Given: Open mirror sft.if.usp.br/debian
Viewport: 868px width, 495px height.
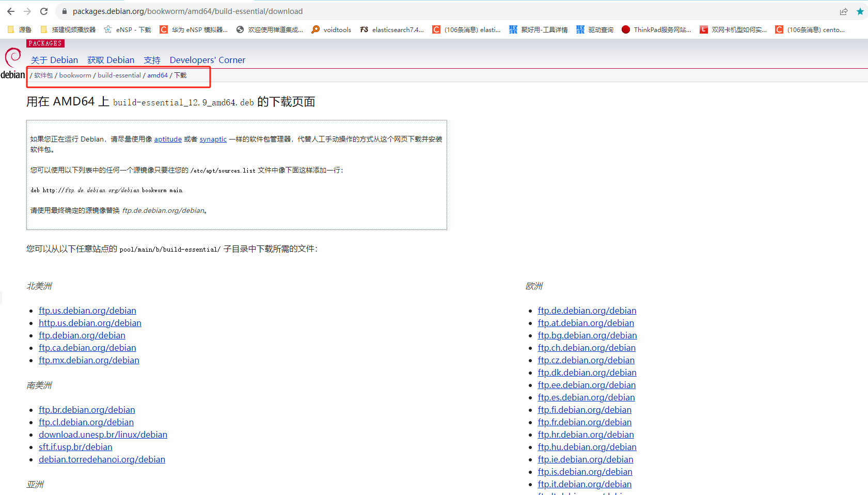Looking at the screenshot, I should point(75,447).
